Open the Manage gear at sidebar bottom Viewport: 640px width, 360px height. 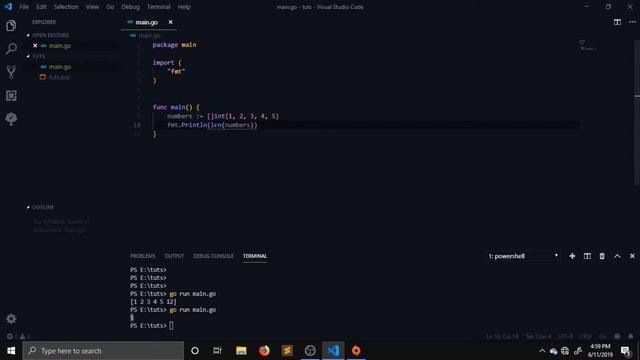coord(11,319)
